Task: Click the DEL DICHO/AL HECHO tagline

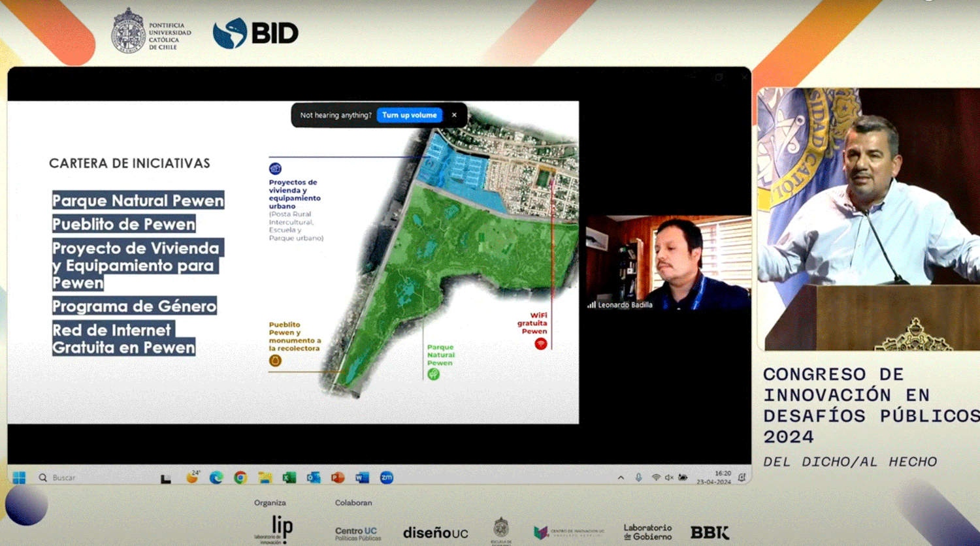Action: coord(850,462)
